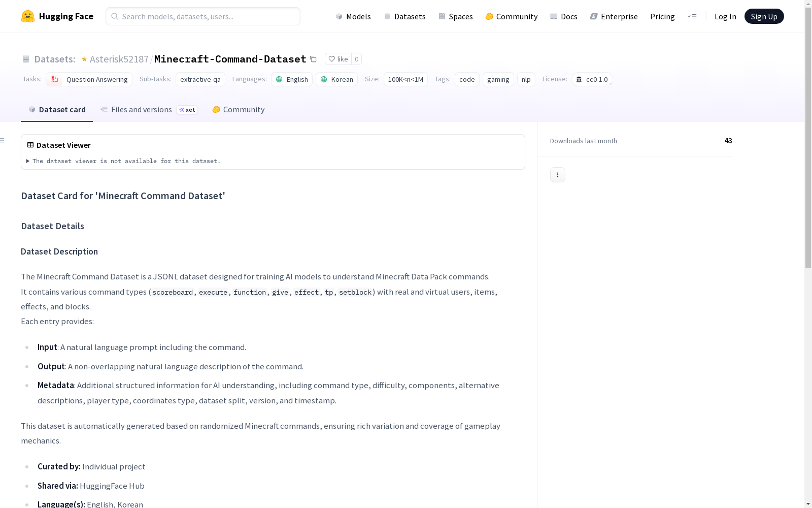
Task: Click the code tag
Action: [x=467, y=79]
